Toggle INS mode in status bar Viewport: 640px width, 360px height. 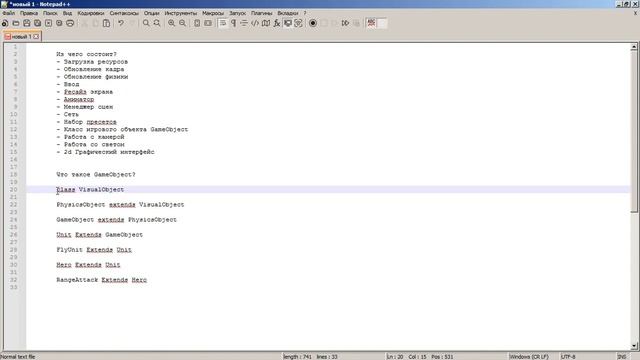tap(622, 357)
